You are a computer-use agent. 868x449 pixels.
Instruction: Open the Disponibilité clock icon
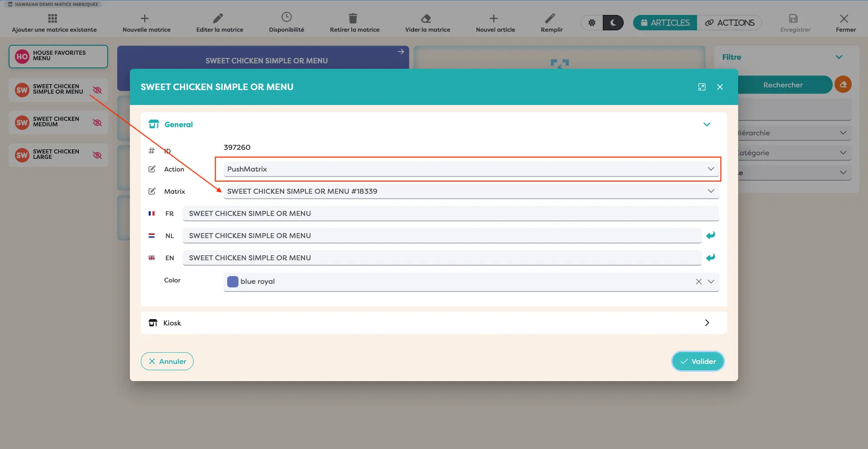(x=286, y=17)
